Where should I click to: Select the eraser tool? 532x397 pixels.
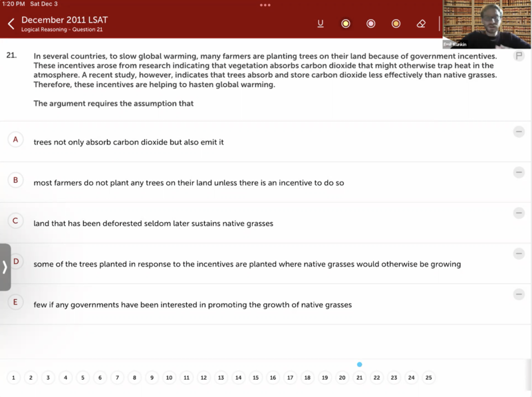421,24
